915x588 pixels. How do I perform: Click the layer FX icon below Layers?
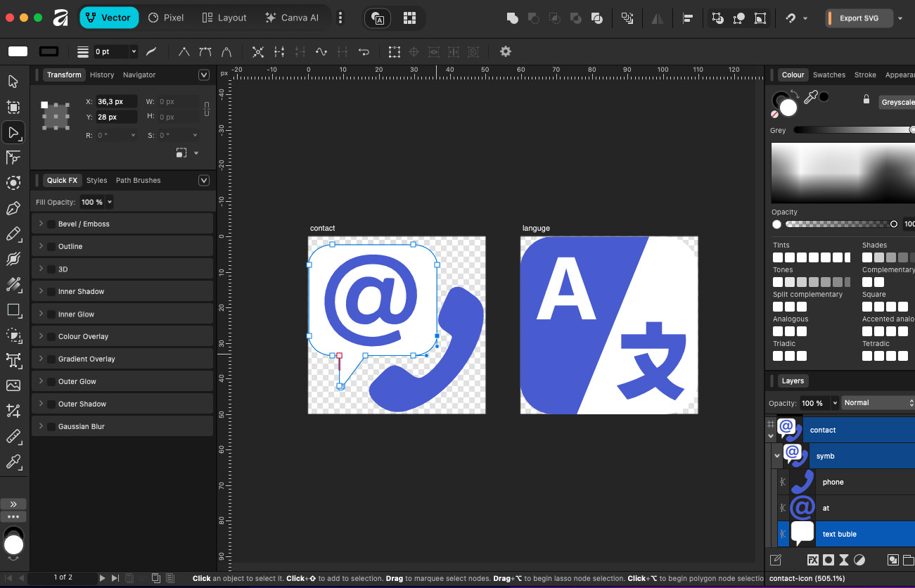point(812,560)
